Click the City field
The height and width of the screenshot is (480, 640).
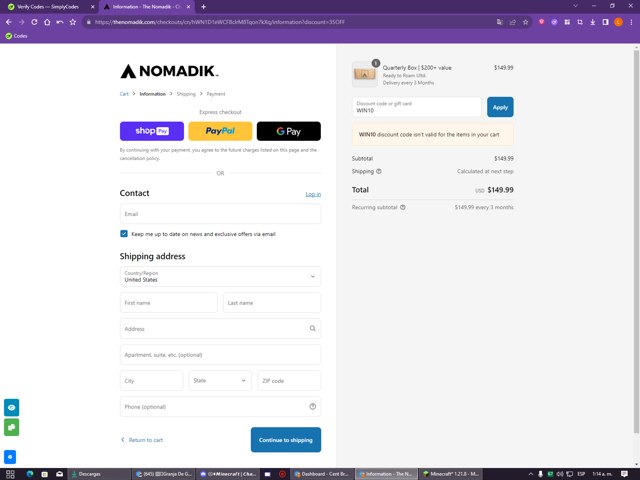[x=151, y=380]
